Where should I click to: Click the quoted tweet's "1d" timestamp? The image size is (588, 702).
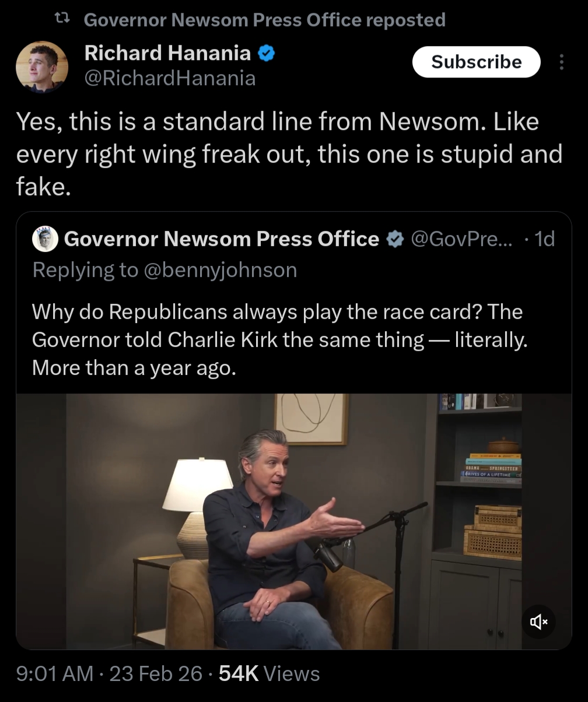coord(544,239)
